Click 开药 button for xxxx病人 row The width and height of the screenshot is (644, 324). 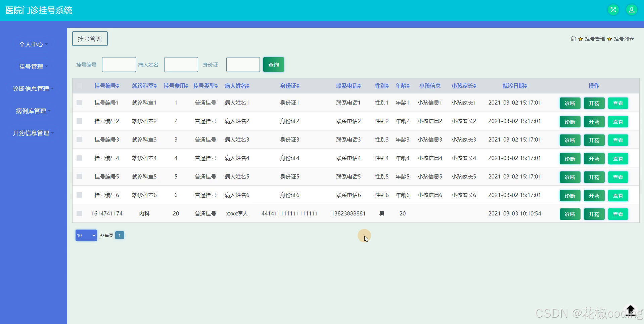pos(594,214)
